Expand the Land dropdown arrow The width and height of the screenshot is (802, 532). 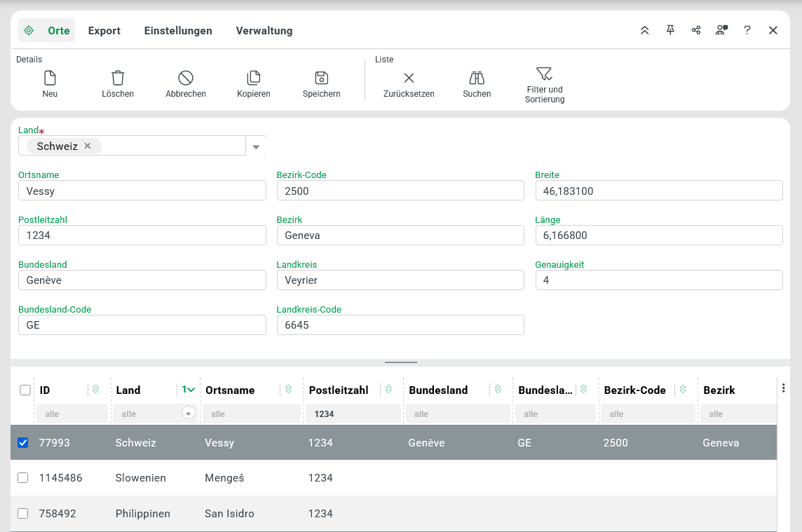pyautogui.click(x=256, y=146)
